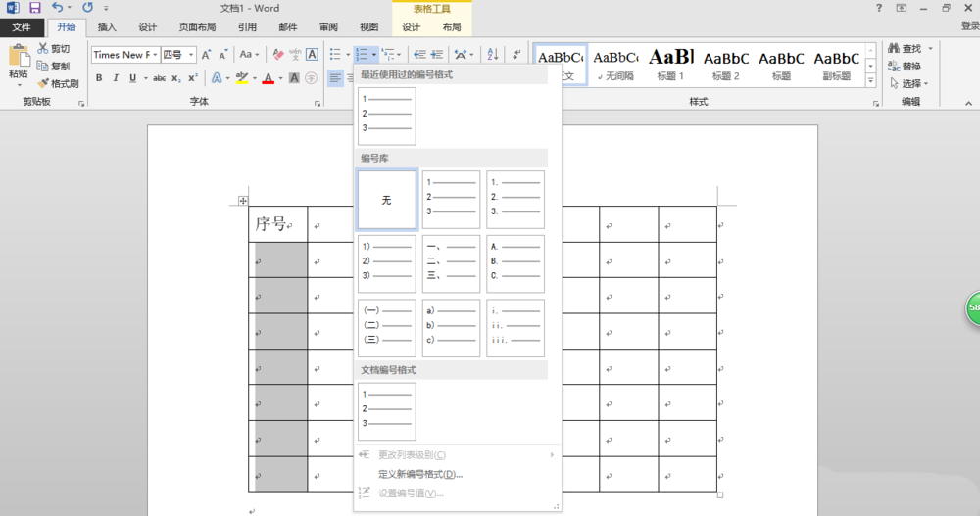This screenshot has height=516, width=980.
Task: Click the Format Painter (格式刷) icon
Action: point(44,84)
